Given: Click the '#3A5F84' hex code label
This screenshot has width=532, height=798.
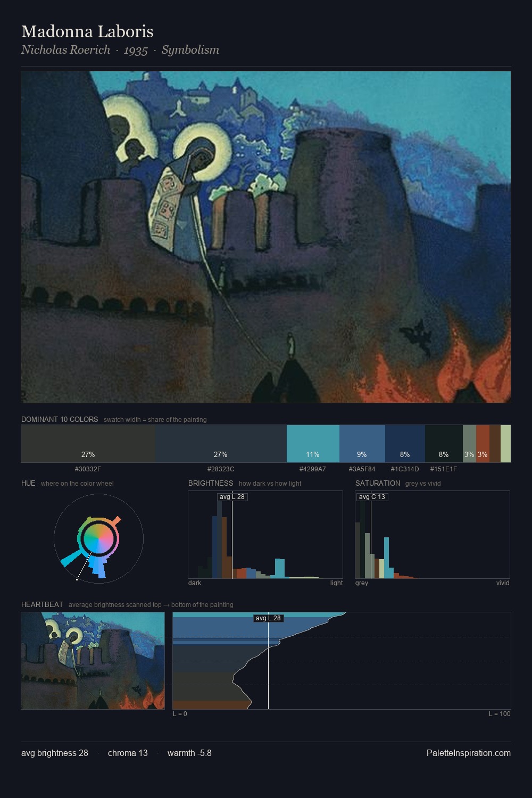Looking at the screenshot, I should [362, 469].
